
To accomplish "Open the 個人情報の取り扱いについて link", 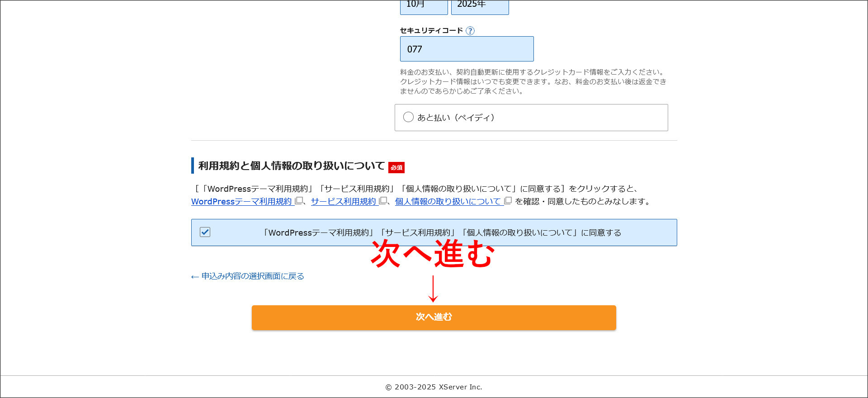I will coord(448,201).
